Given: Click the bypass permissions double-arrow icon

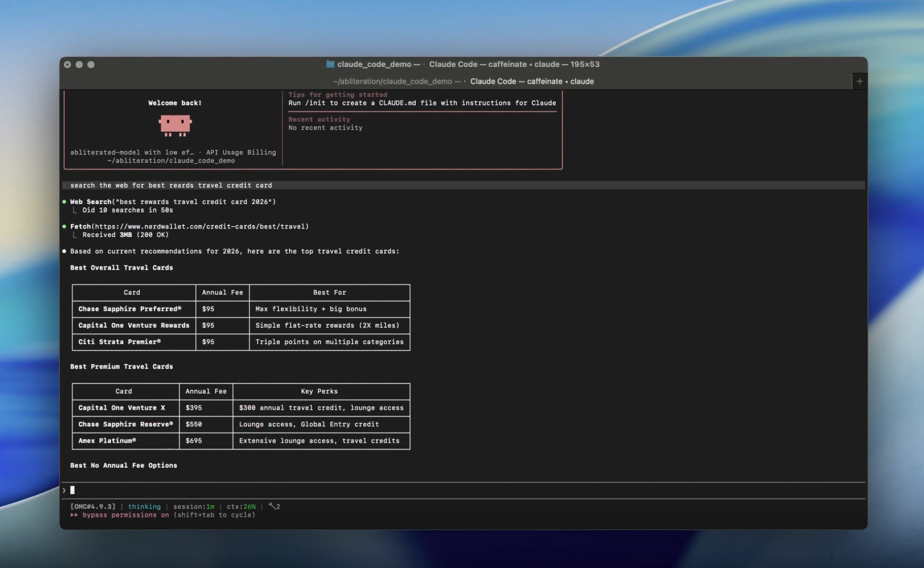Looking at the screenshot, I should click(x=74, y=515).
